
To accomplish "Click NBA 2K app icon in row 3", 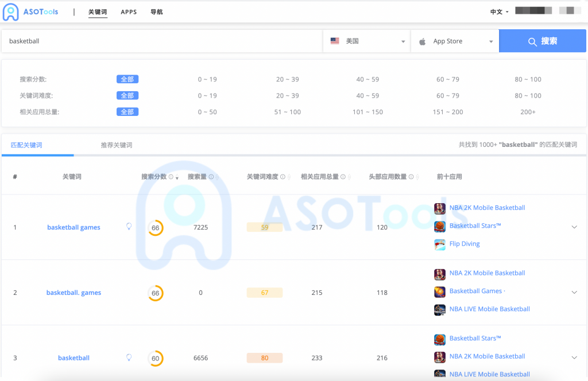I will click(439, 357).
